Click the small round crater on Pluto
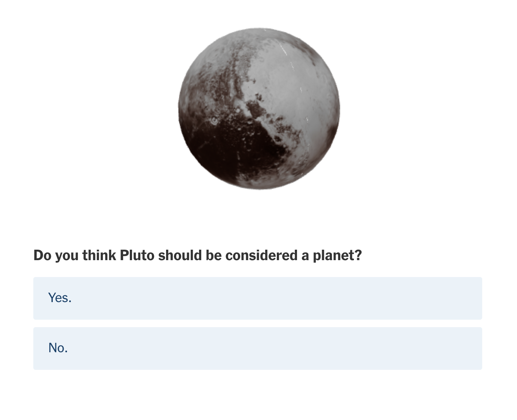The image size is (517, 420). tap(214, 121)
